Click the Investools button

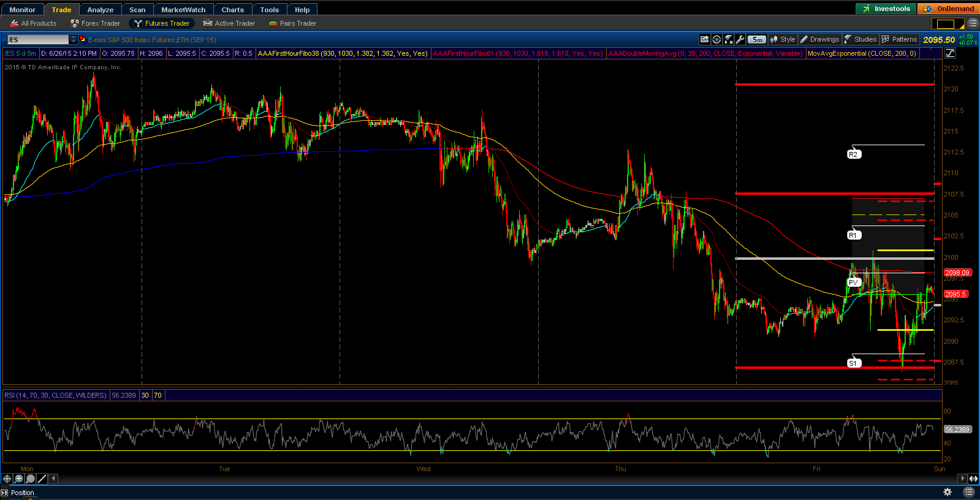click(x=886, y=9)
